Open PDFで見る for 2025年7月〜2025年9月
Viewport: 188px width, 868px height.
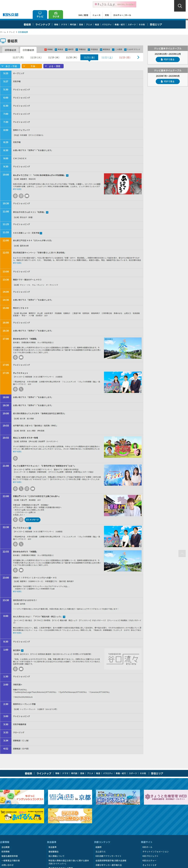tap(167, 81)
